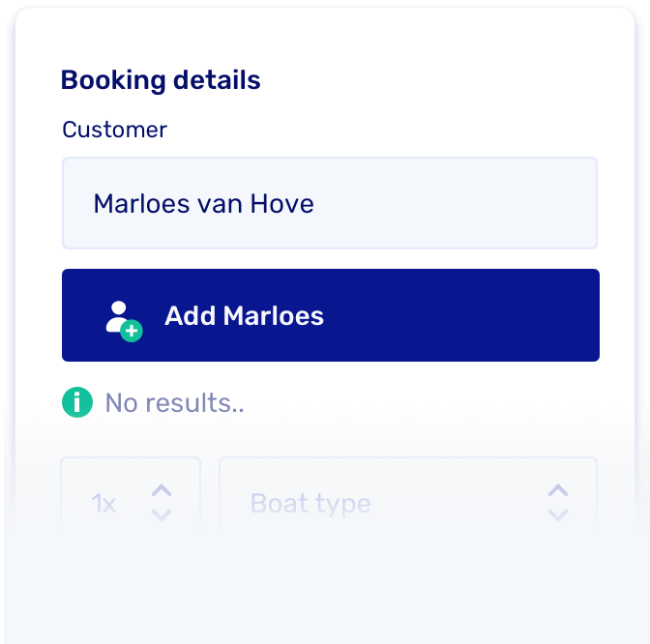Viewport: 650px width, 644px height.
Task: Focus the Customer input field
Action: pyautogui.click(x=329, y=204)
